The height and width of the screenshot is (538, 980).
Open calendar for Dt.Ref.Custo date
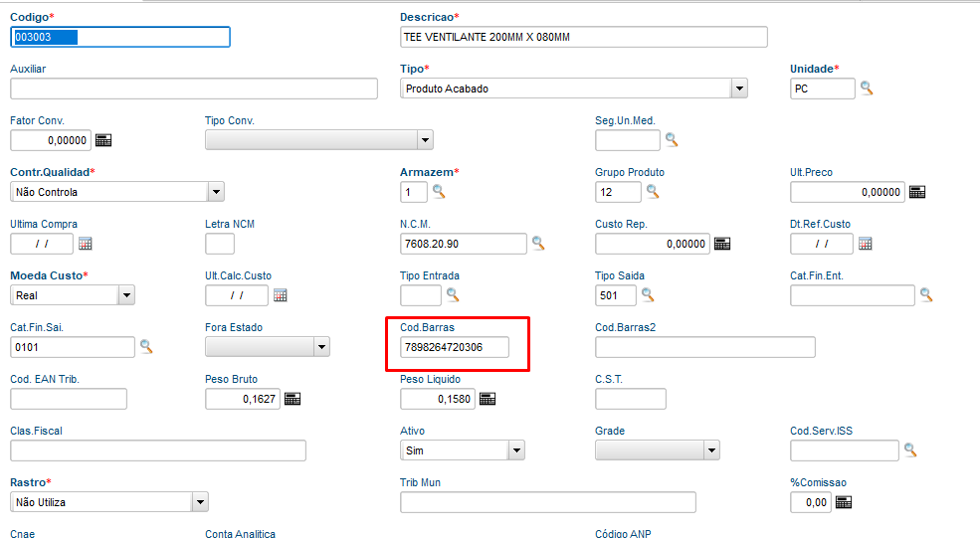pyautogui.click(x=865, y=244)
